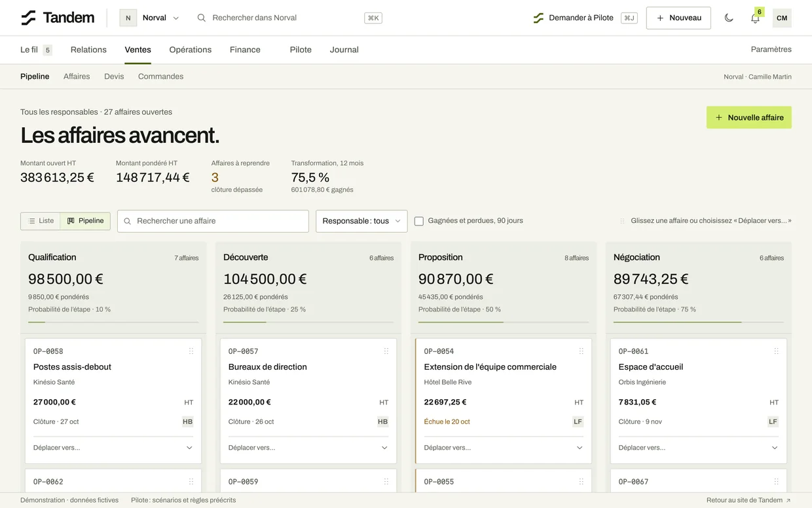Click the drag handle on card OP-0062
The image size is (812, 508).
191,482
